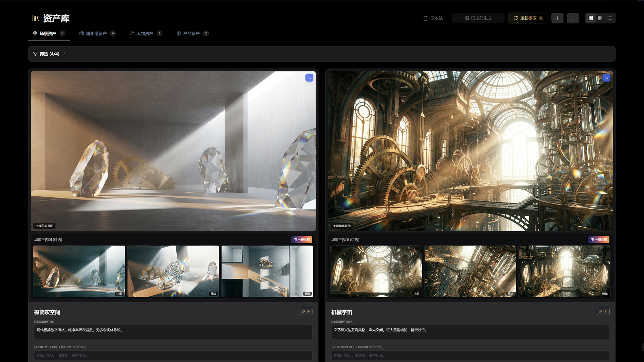Switch to large grid view

coord(591,18)
